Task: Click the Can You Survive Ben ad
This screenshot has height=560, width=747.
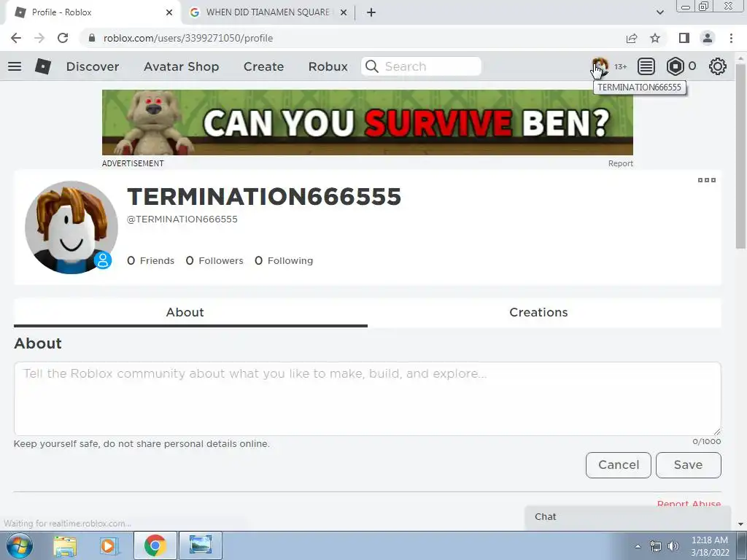Action: point(368,122)
